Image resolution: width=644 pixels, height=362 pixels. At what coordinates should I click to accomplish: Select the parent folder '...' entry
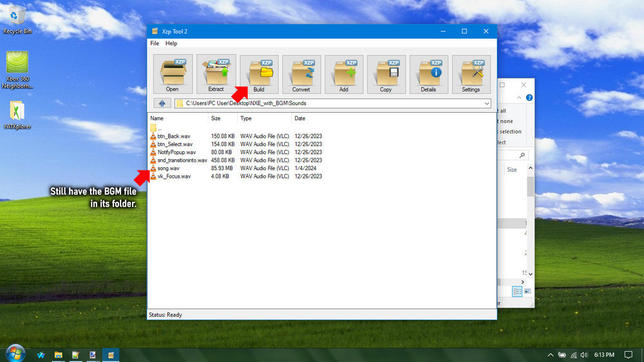point(156,128)
